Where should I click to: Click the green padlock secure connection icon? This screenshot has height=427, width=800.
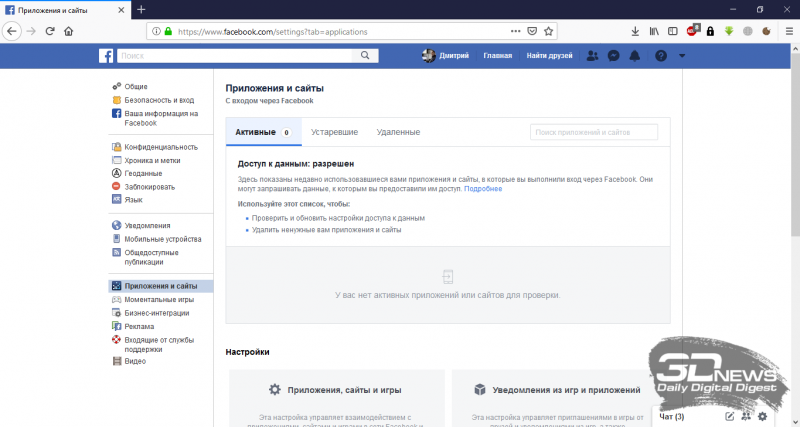click(x=168, y=32)
